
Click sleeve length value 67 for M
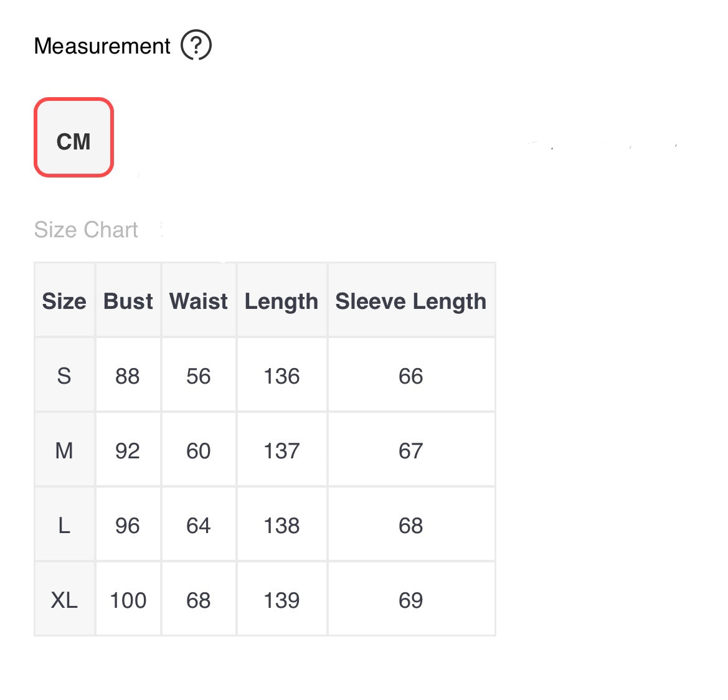point(411,451)
